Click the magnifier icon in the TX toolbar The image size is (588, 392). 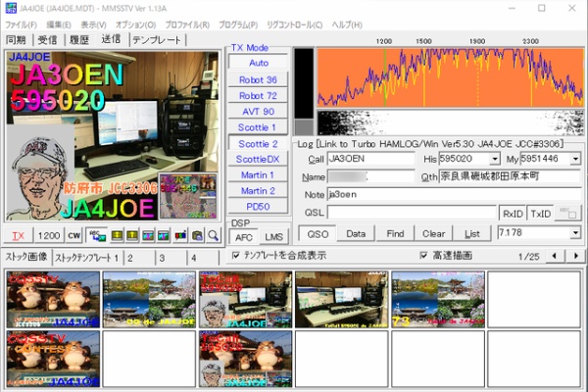click(212, 235)
